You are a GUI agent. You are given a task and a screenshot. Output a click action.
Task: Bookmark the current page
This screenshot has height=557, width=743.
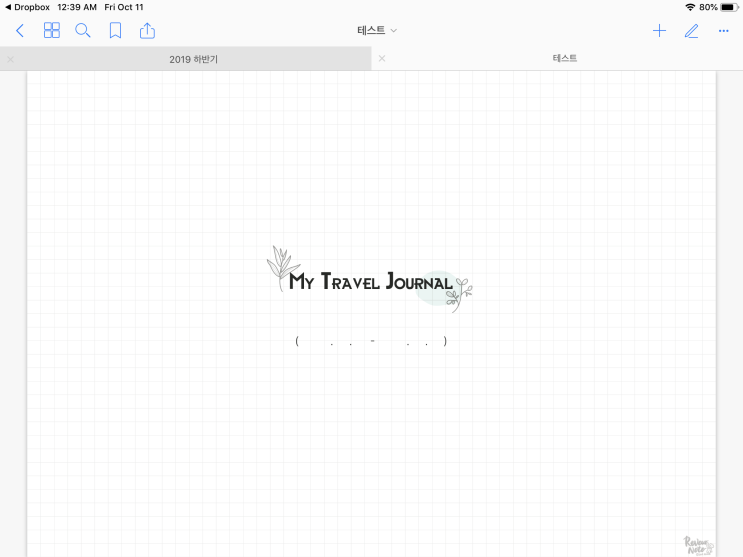[x=115, y=31]
